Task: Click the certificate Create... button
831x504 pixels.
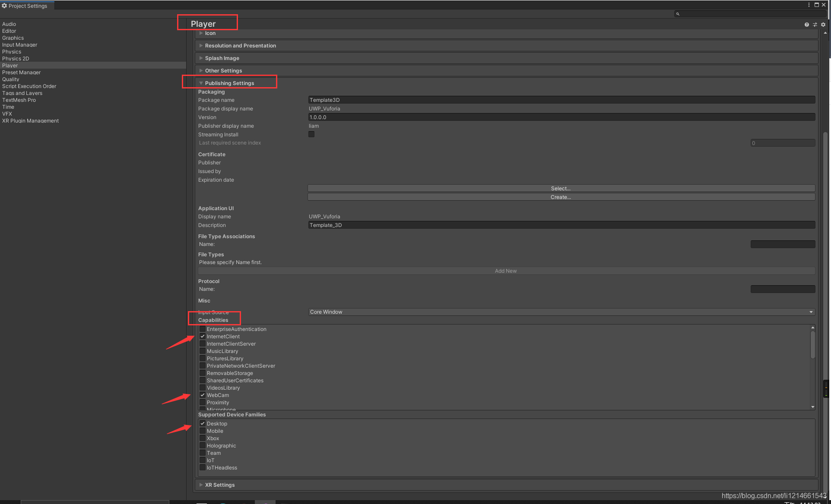Action: (561, 197)
